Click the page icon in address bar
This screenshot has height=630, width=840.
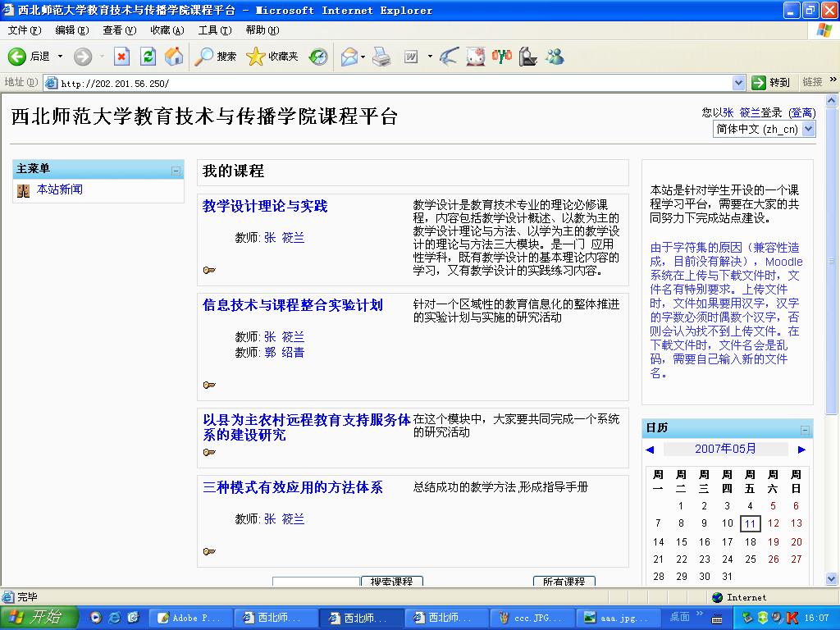click(52, 83)
